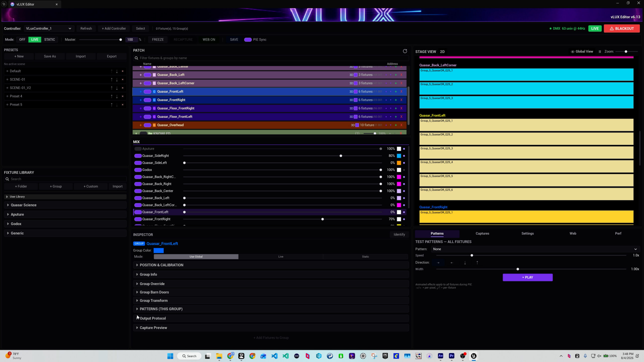Screen dimensions: 644x362
Task: Click the pause icon in Stage View header
Action: coord(600,52)
